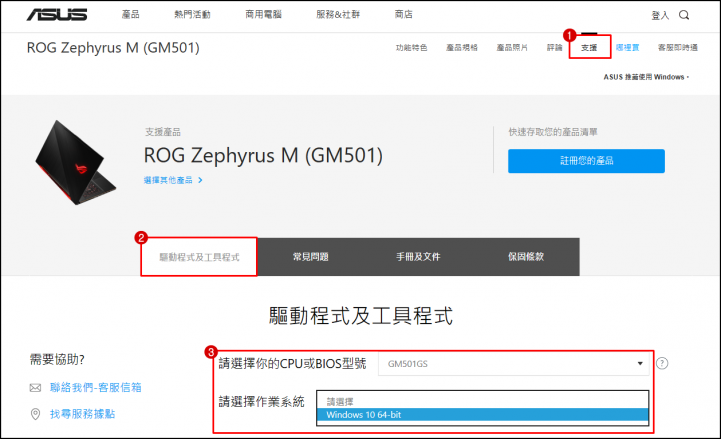Screen dimensions: 721x439
Task: Open the 服務&社群 menu
Action: point(338,15)
